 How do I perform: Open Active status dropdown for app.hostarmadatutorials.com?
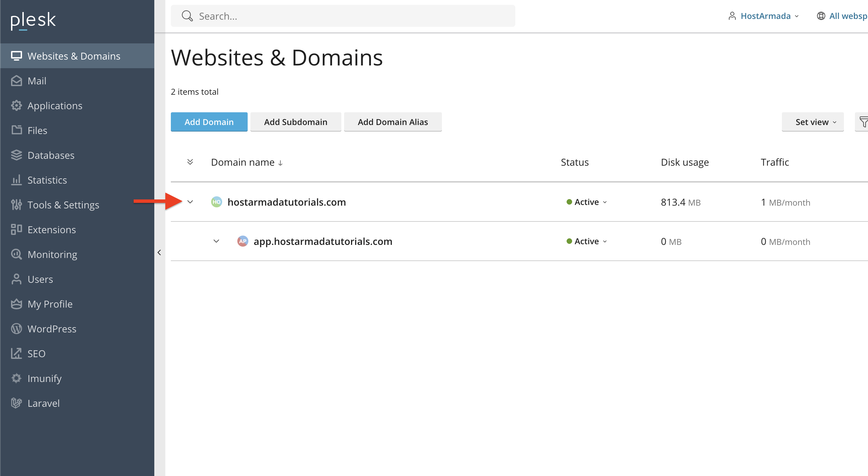587,241
